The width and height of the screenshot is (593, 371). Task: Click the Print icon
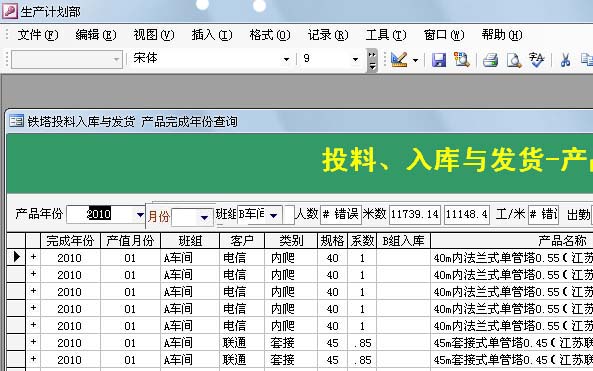[490, 60]
